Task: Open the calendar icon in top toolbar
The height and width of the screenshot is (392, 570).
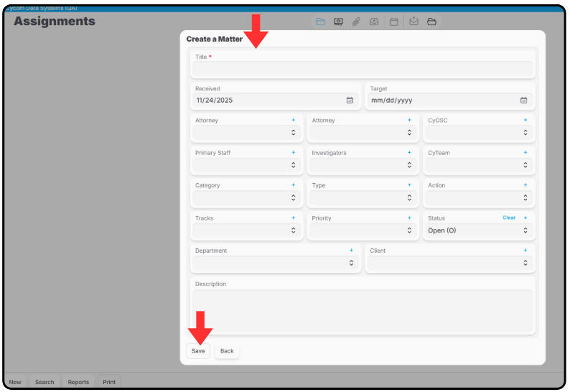Action: 393,22
